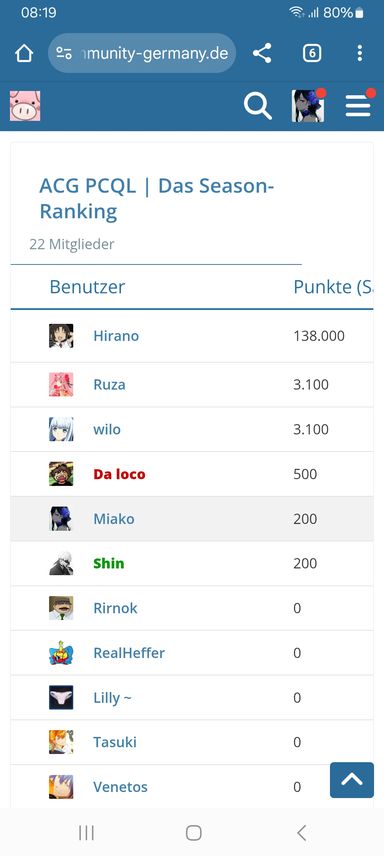Viewport: 384px width, 856px height.
Task: Open the Da loco user link
Action: (119, 474)
